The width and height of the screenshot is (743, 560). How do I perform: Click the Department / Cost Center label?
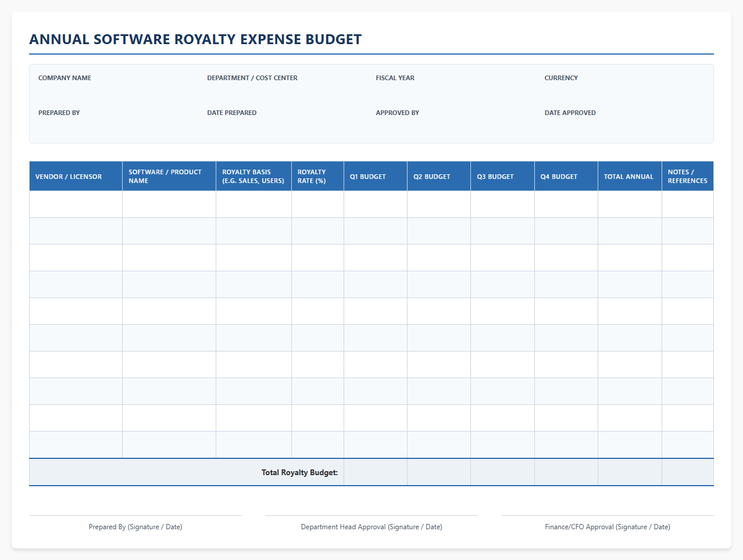click(252, 78)
